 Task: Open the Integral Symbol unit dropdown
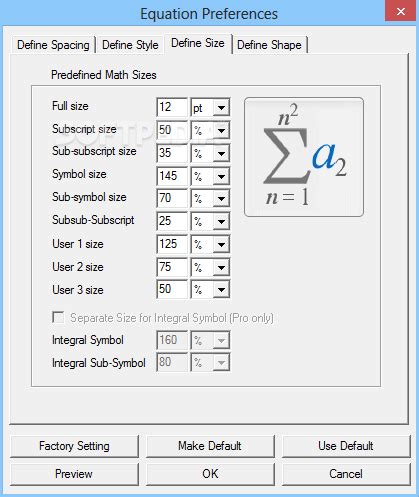coord(210,340)
